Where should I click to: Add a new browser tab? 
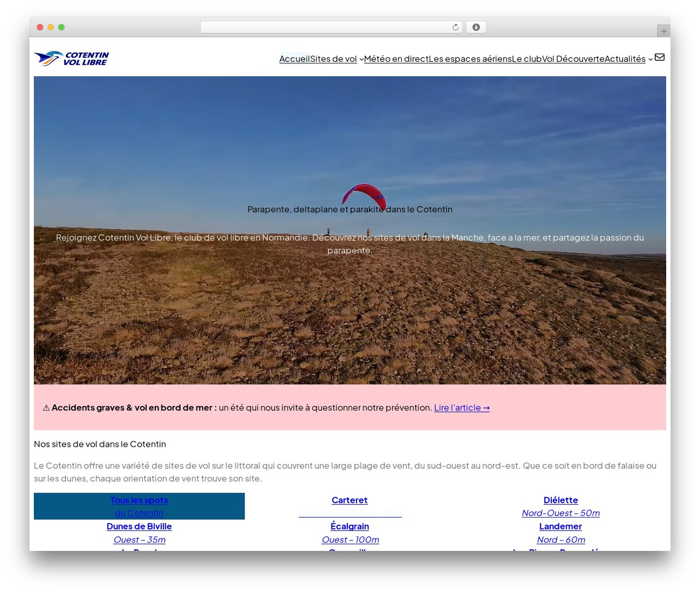point(663,31)
